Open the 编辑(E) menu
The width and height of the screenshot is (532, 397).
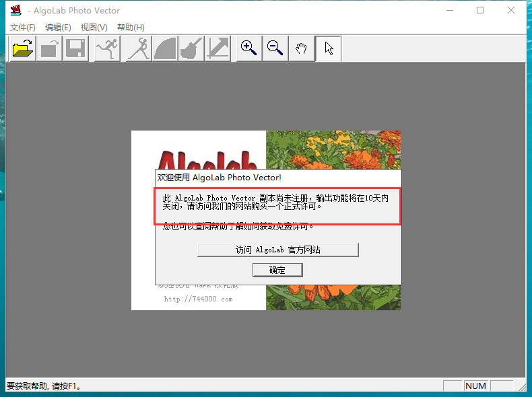coord(58,27)
